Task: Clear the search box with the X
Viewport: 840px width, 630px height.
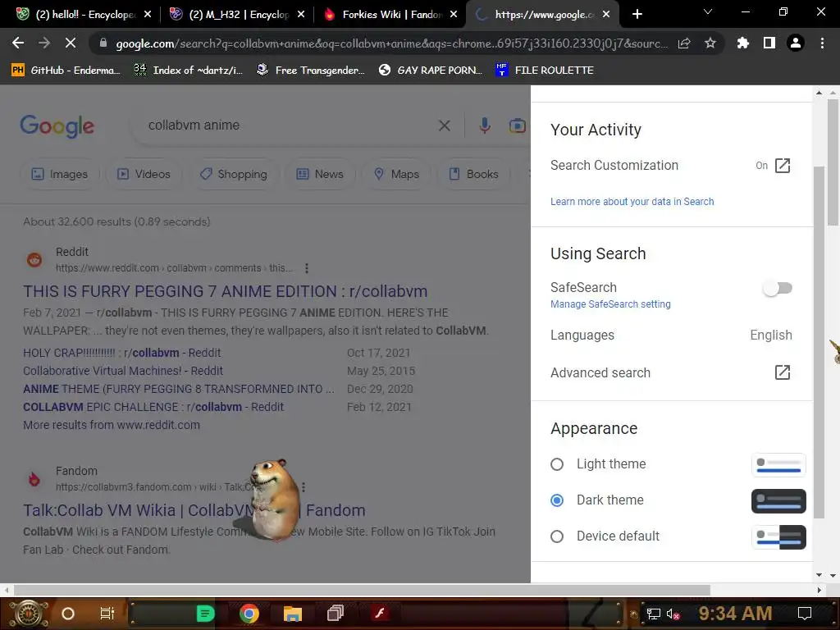Action: (444, 126)
